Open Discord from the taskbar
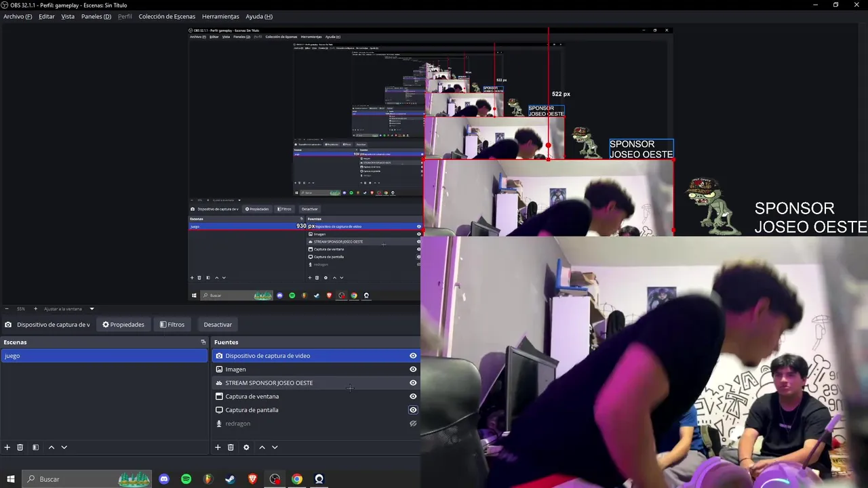868x488 pixels. (x=164, y=479)
